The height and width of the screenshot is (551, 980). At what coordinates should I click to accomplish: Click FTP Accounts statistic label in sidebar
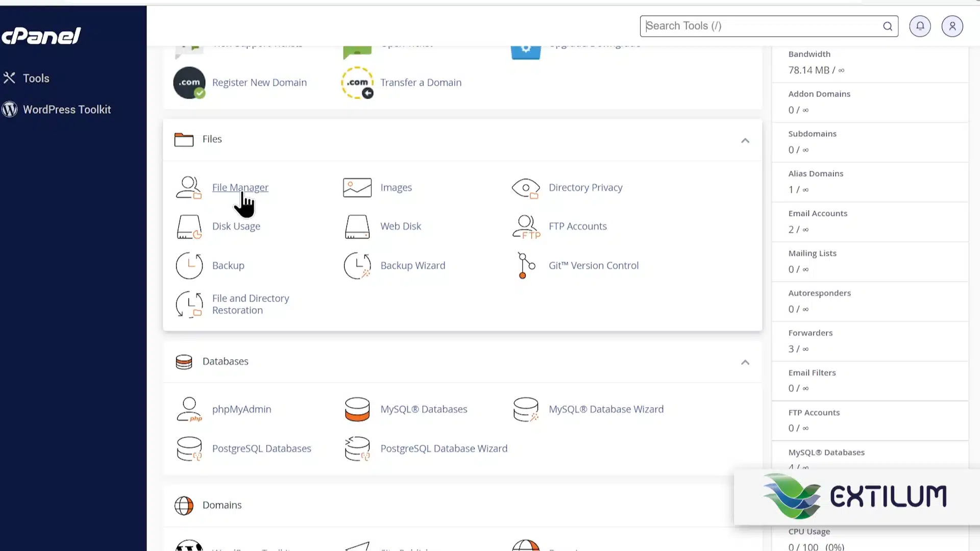(814, 413)
